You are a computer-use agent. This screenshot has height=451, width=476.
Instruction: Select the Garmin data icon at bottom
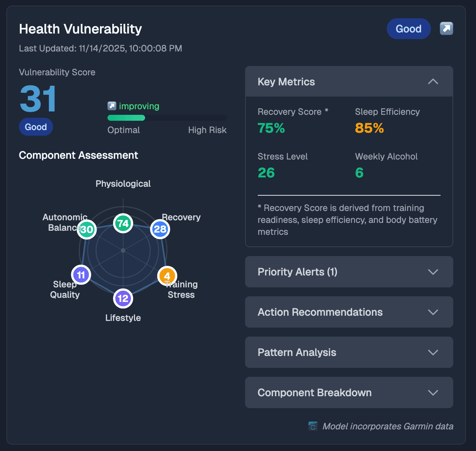pos(313,426)
